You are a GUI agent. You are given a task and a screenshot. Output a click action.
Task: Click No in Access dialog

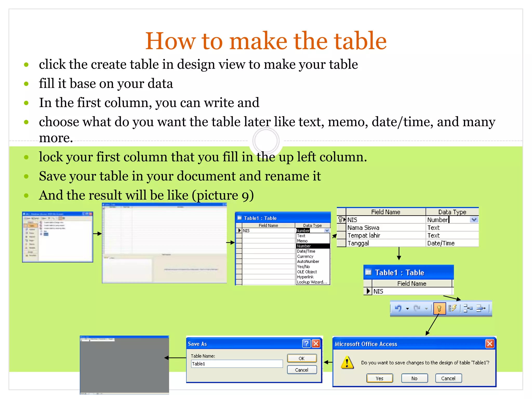tap(414, 378)
